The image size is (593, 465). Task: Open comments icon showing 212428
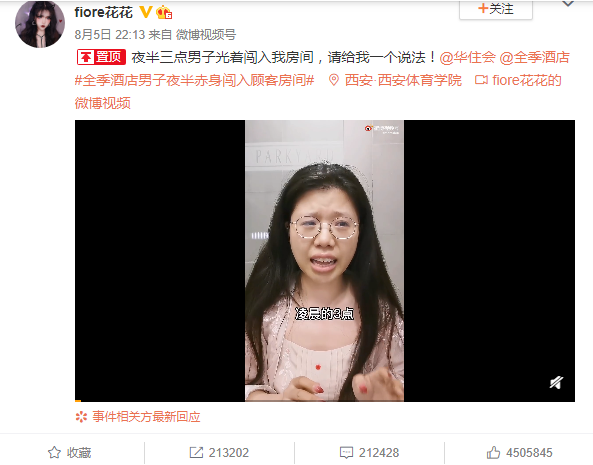point(346,452)
